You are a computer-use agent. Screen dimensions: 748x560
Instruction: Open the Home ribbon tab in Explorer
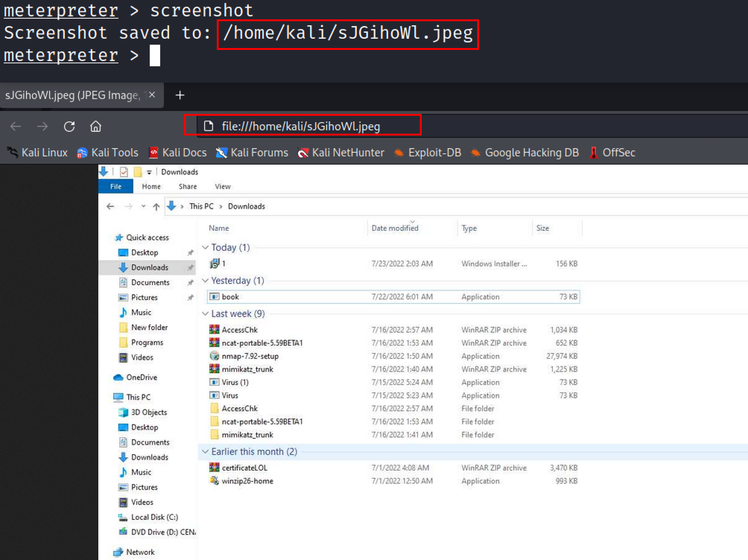151,187
